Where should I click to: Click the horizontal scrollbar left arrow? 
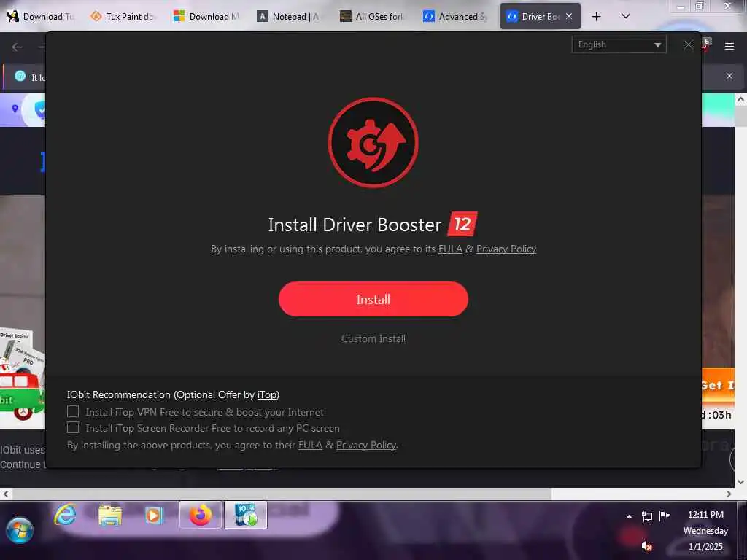tap(6, 494)
